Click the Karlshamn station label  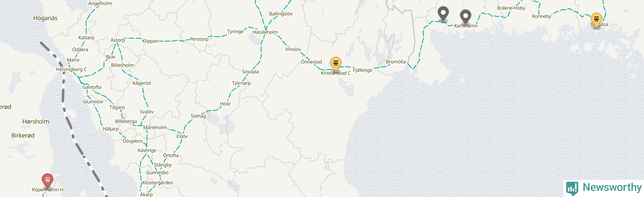[466, 26]
